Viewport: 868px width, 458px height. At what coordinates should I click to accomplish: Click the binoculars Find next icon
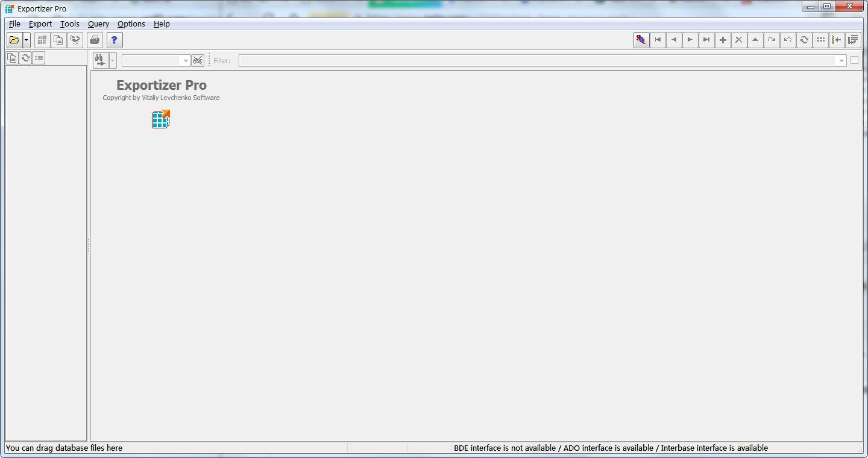(x=100, y=60)
